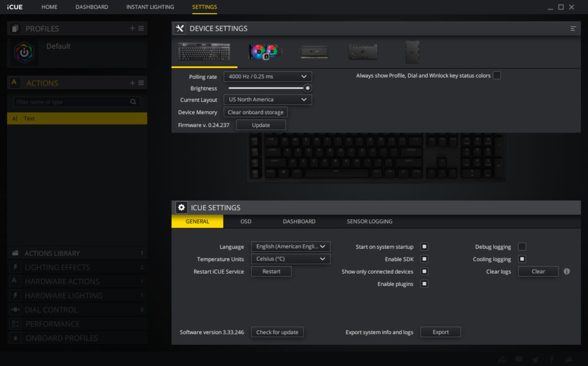Image resolution: width=588 pixels, height=366 pixels.
Task: Toggle Cooling logging checkbox
Action: [522, 259]
